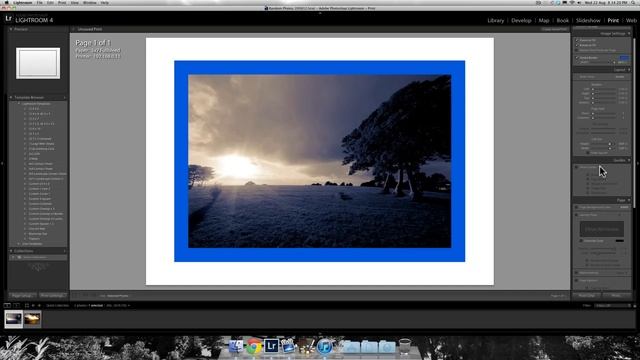Click the Print One button
The height and width of the screenshot is (360, 640).
pyautogui.click(x=587, y=295)
